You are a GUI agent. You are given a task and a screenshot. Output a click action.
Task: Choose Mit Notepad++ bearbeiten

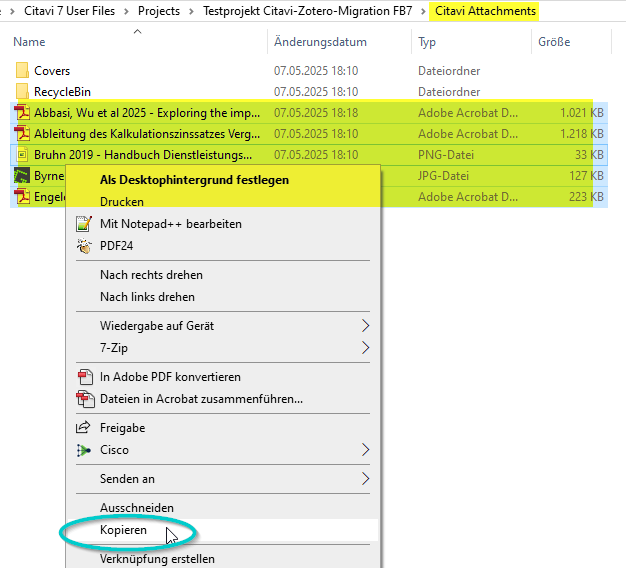(x=171, y=224)
